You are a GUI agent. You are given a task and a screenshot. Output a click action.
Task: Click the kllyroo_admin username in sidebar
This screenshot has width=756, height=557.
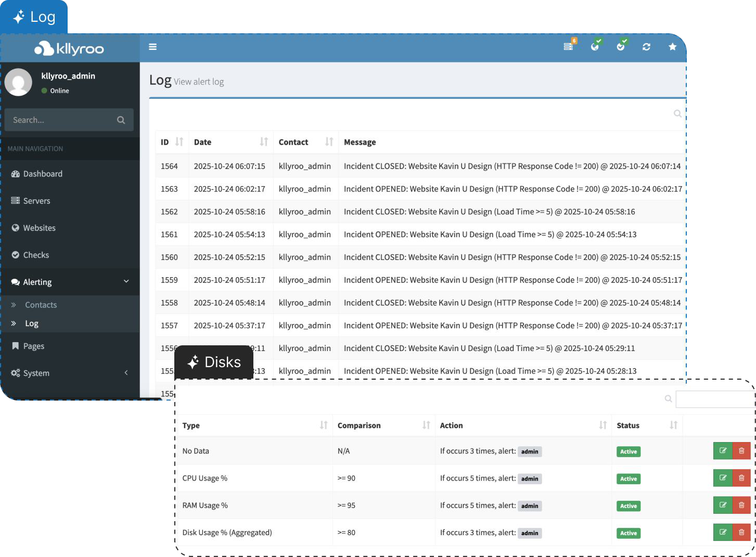(x=68, y=76)
